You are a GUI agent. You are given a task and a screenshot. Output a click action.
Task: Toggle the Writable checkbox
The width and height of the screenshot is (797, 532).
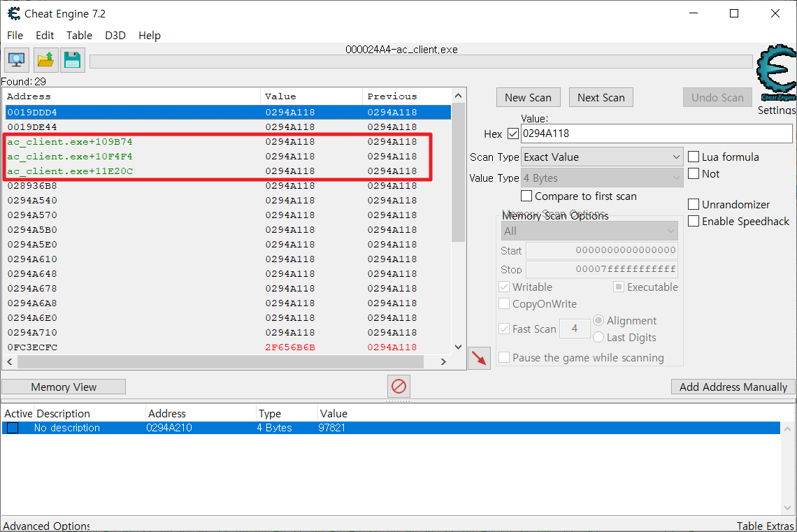504,287
